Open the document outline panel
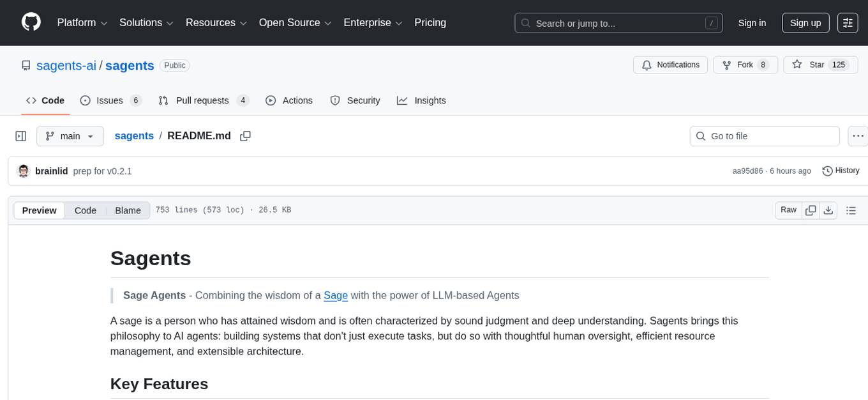 [x=850, y=210]
